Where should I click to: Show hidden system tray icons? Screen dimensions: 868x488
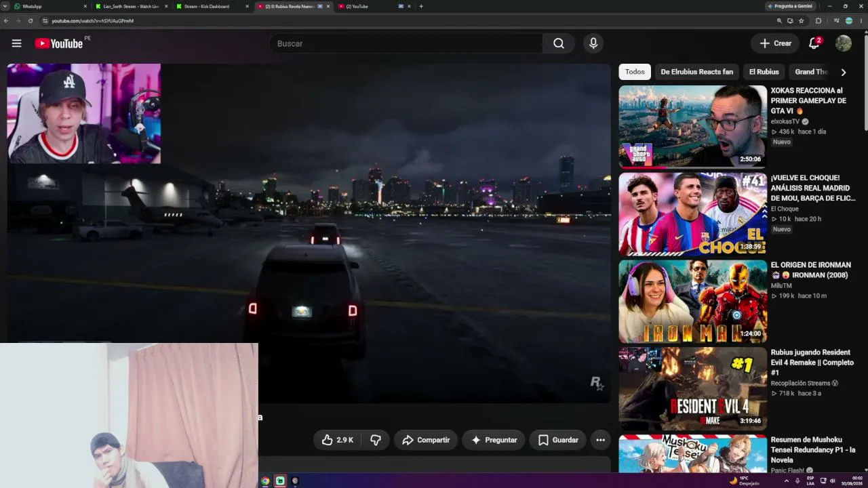pos(787,481)
